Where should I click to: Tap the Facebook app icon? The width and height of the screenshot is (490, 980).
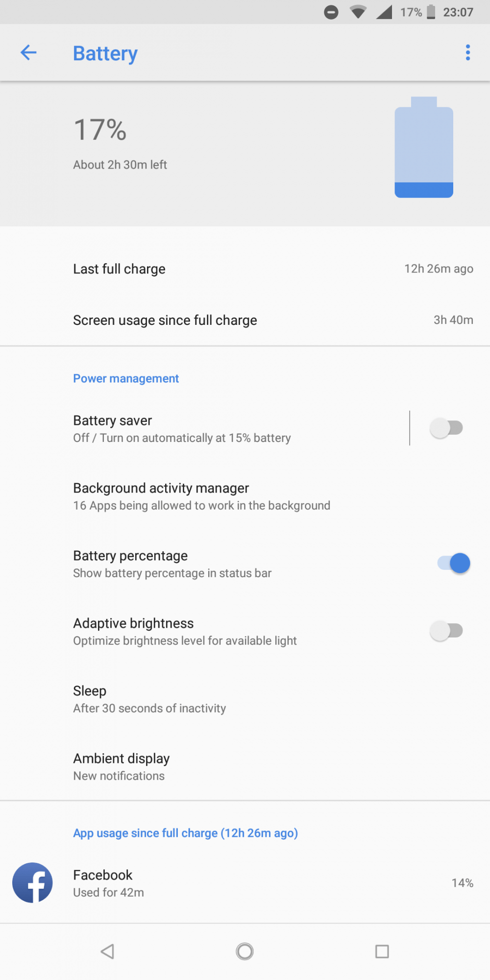[32, 882]
